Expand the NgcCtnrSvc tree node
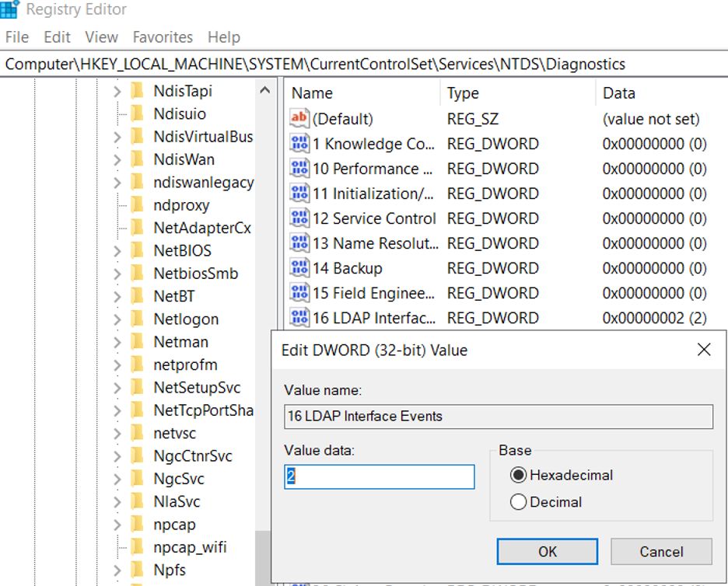The height and width of the screenshot is (586, 728). click(117, 456)
